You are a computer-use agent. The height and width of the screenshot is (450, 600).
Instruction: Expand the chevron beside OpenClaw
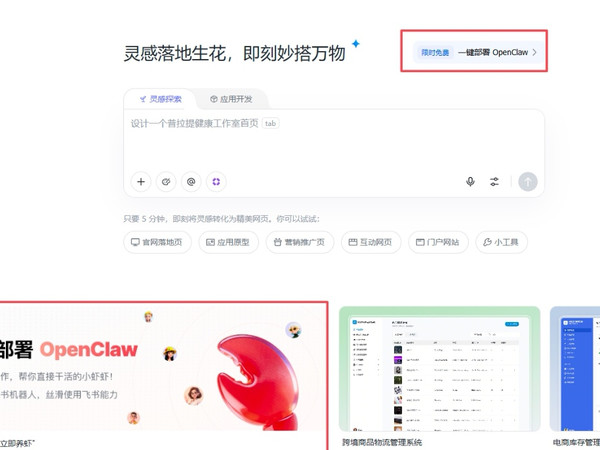(535, 52)
